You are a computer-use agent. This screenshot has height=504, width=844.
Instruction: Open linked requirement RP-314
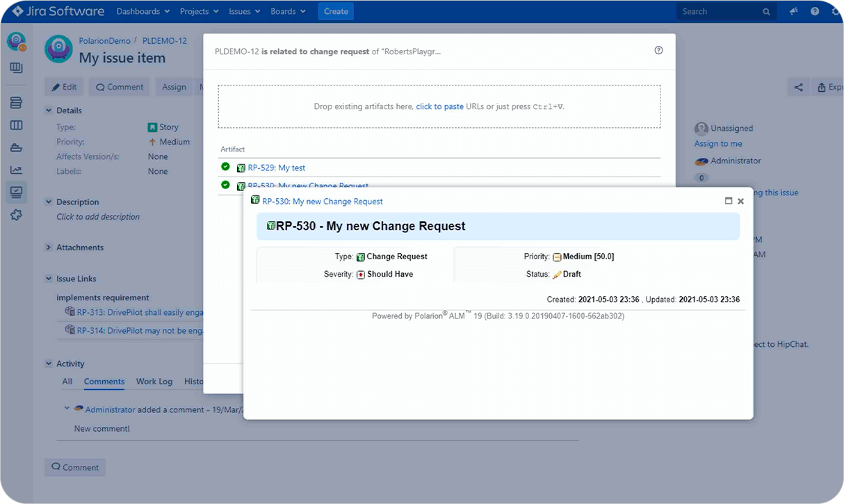[139, 331]
